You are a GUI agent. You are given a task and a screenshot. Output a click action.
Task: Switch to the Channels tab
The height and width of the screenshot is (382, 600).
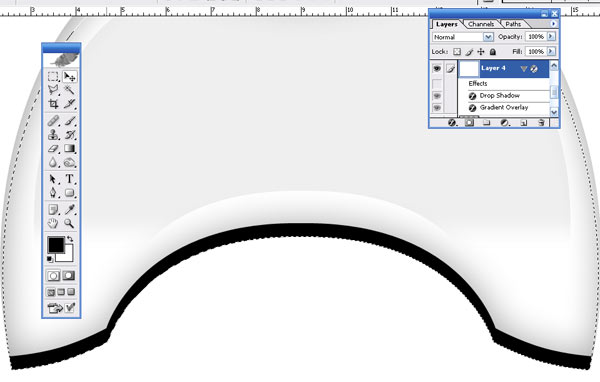click(481, 24)
